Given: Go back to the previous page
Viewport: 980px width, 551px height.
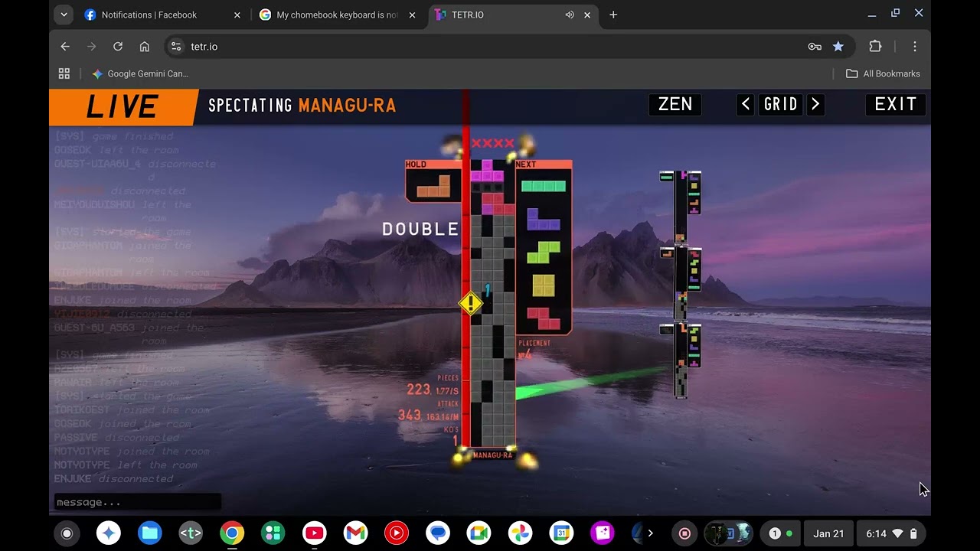Looking at the screenshot, I should [x=65, y=47].
